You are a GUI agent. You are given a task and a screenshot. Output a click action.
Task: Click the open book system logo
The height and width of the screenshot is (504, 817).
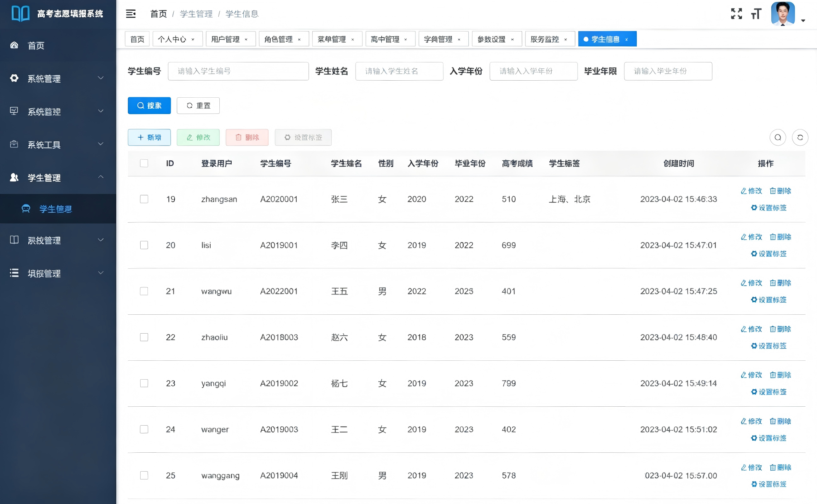tap(20, 14)
